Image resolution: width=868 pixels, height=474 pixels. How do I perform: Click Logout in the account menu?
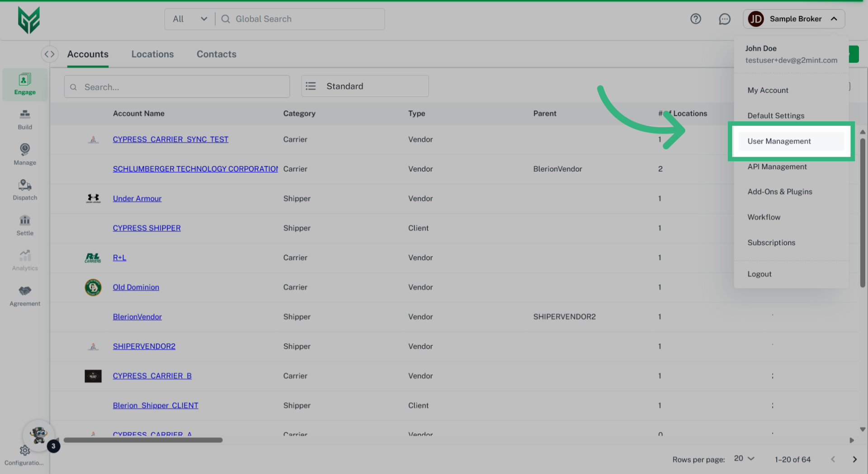[x=759, y=274]
